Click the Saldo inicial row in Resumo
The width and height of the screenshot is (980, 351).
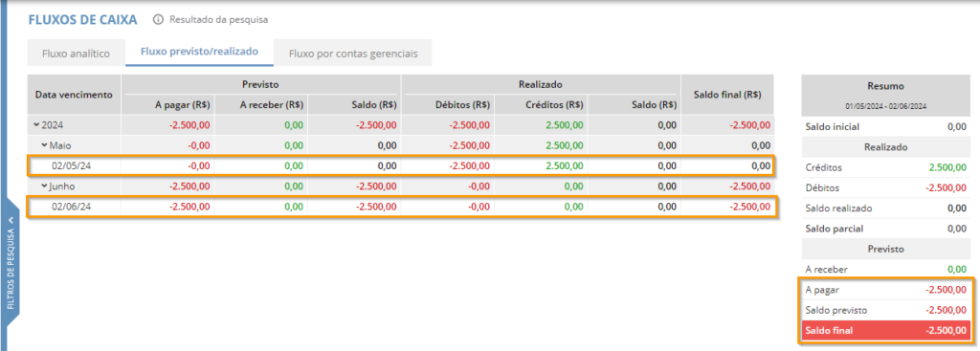click(x=885, y=127)
